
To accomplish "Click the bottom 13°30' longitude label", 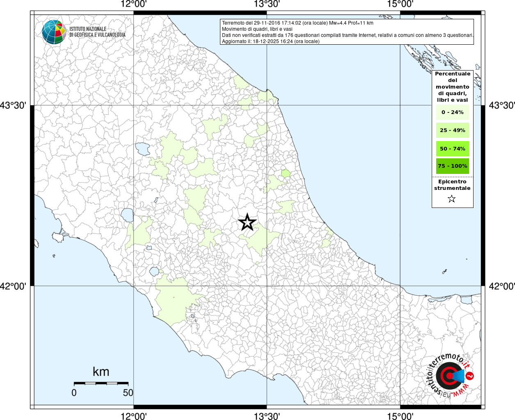I will [x=267, y=416].
